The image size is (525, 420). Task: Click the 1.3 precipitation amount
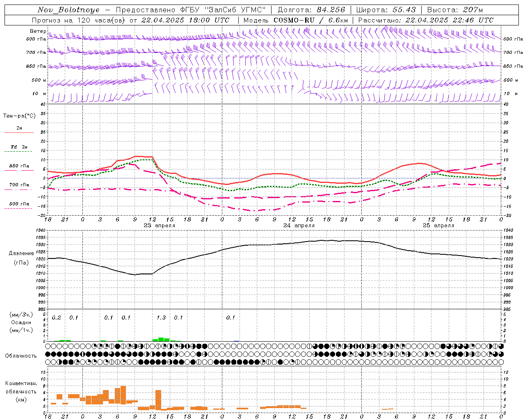(x=161, y=317)
